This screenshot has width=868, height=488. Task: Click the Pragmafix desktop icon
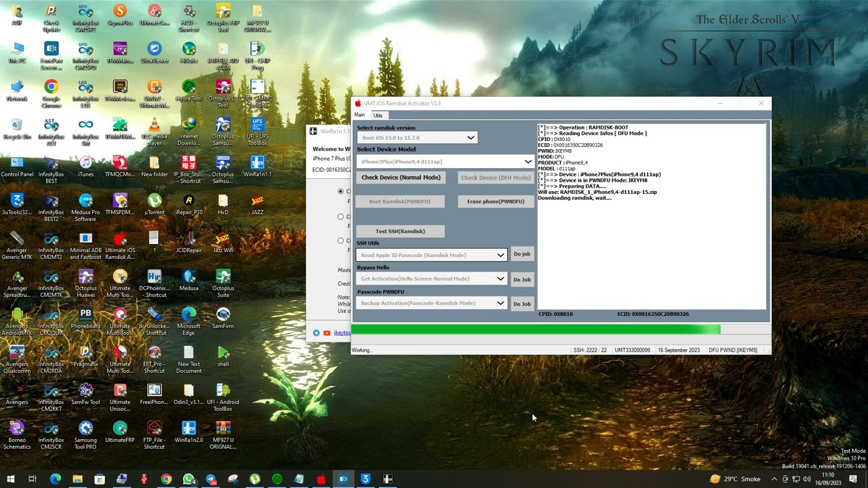(85, 357)
